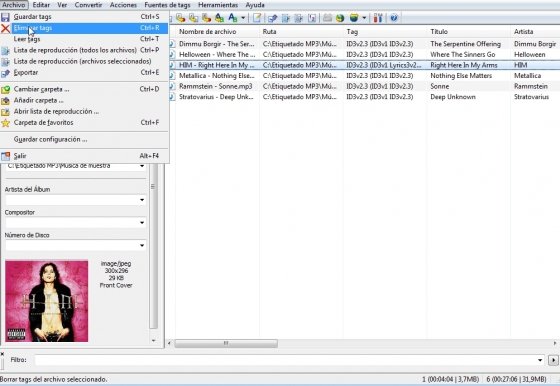The image size is (560, 386).
Task: Click the folder icon beside Cambiar carpeta
Action: (5, 89)
